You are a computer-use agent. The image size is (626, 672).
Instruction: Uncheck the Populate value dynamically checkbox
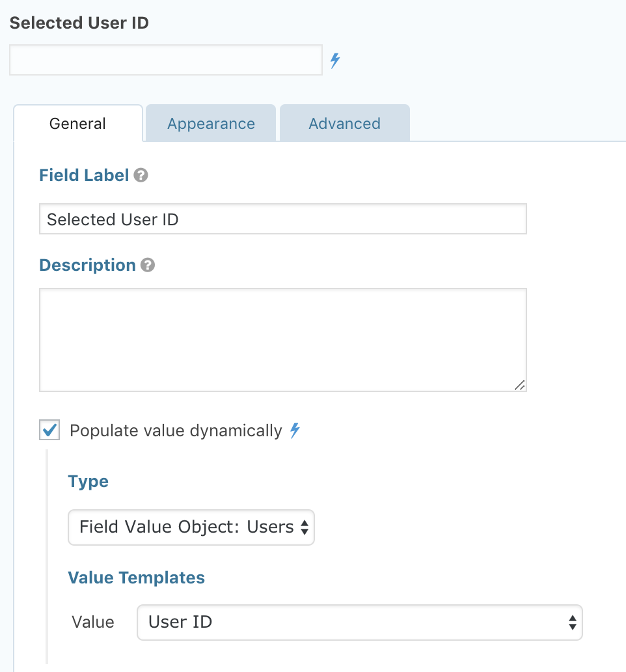pos(49,430)
